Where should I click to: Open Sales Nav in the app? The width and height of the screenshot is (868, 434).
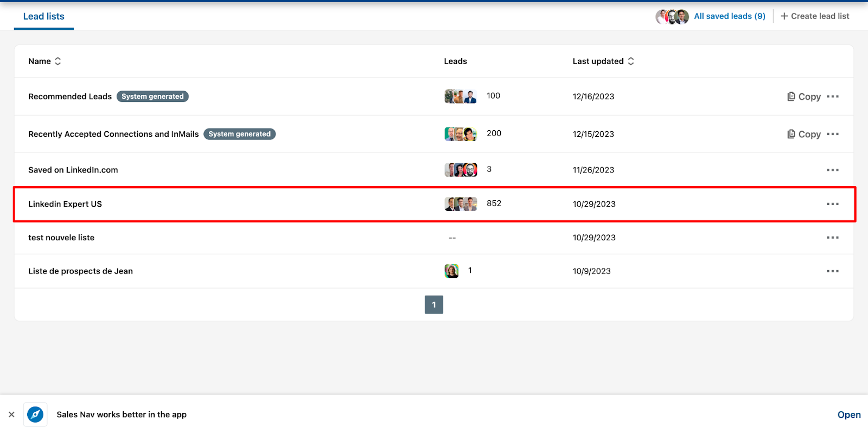point(849,414)
